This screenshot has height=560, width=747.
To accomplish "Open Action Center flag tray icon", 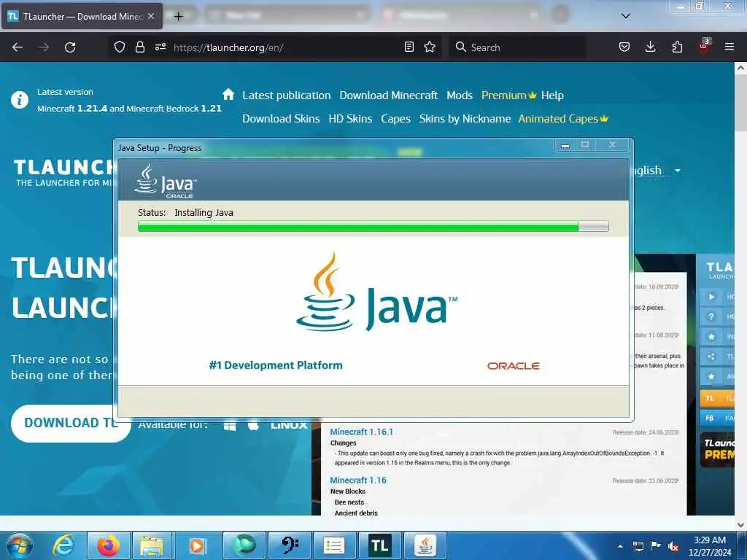I will (x=656, y=546).
